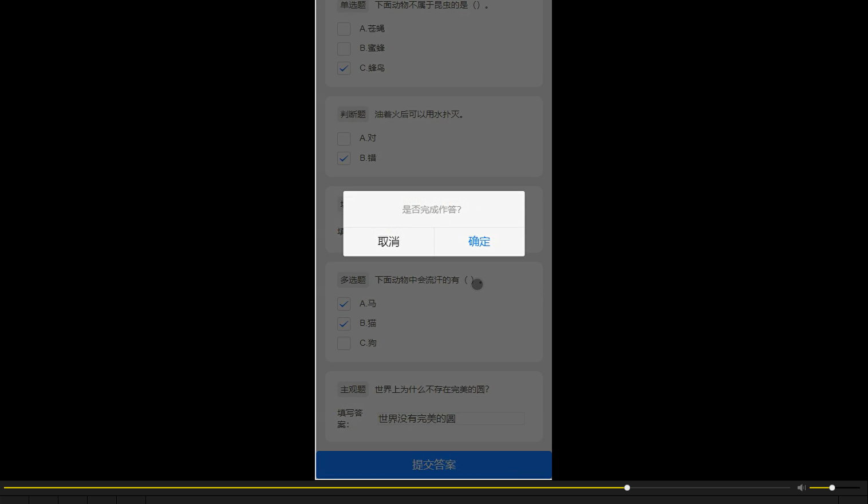Click the 多选题 question type tag
The height and width of the screenshot is (504, 868).
click(353, 280)
